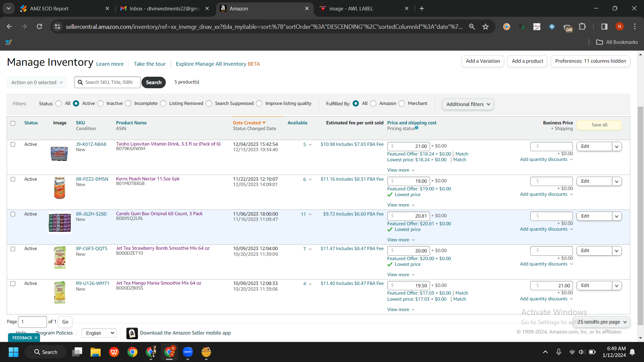Bookmark this page with the star icon
Image resolution: width=644 pixels, height=362 pixels.
click(x=485, y=26)
